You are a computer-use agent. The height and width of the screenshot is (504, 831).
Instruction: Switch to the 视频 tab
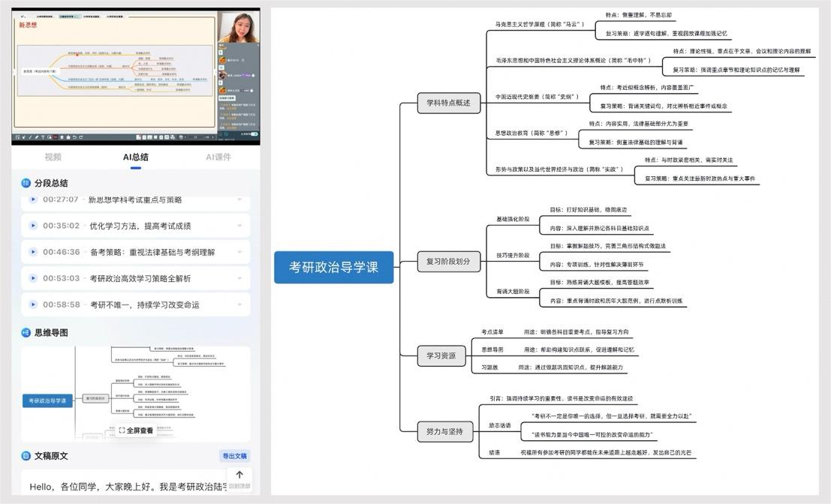(53, 157)
